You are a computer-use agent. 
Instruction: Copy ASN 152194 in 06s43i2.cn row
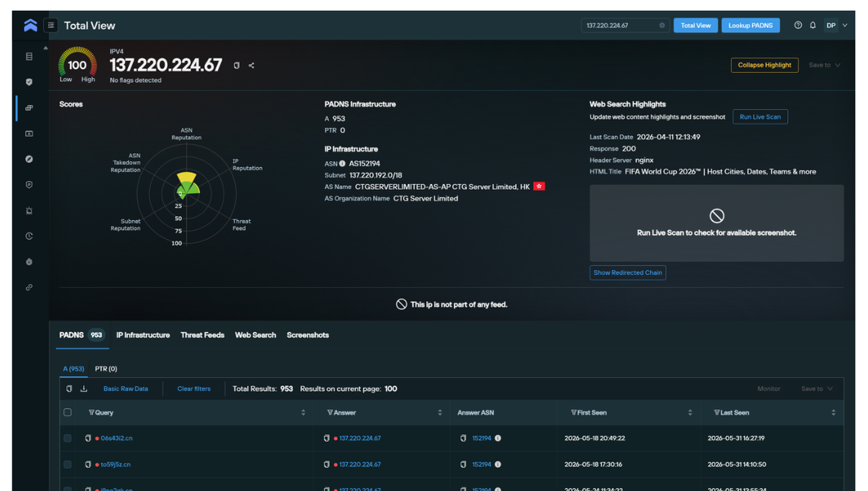(x=463, y=438)
